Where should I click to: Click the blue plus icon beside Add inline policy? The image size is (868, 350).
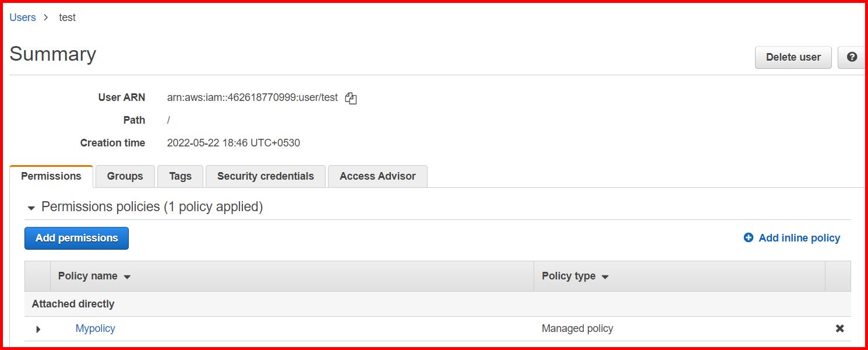click(747, 237)
